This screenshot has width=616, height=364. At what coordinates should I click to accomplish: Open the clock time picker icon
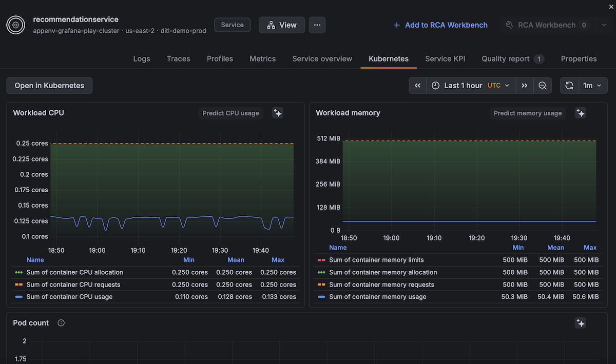coord(436,85)
